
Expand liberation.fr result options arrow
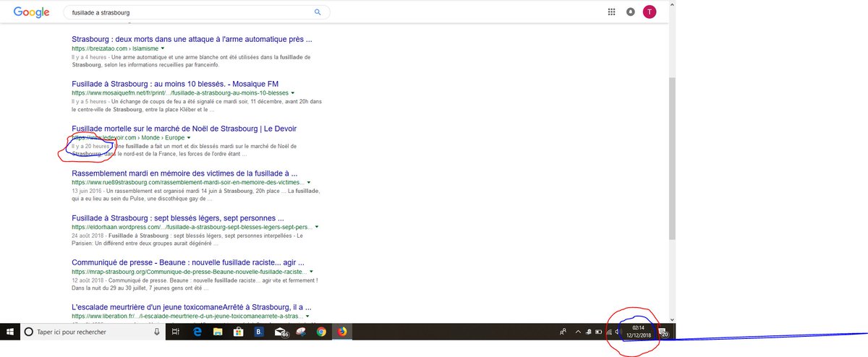click(x=306, y=317)
